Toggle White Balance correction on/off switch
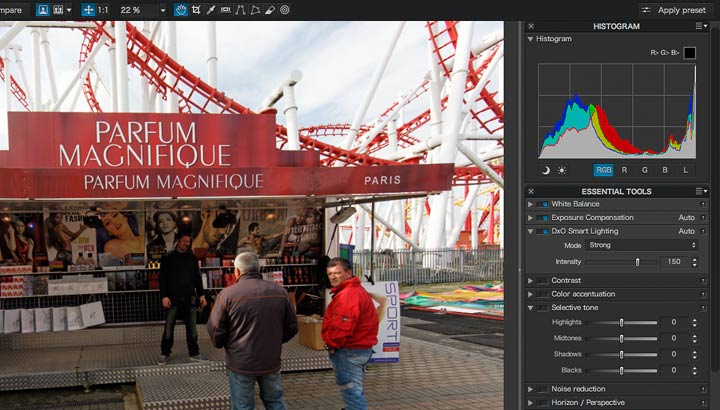720x410 pixels. [542, 204]
